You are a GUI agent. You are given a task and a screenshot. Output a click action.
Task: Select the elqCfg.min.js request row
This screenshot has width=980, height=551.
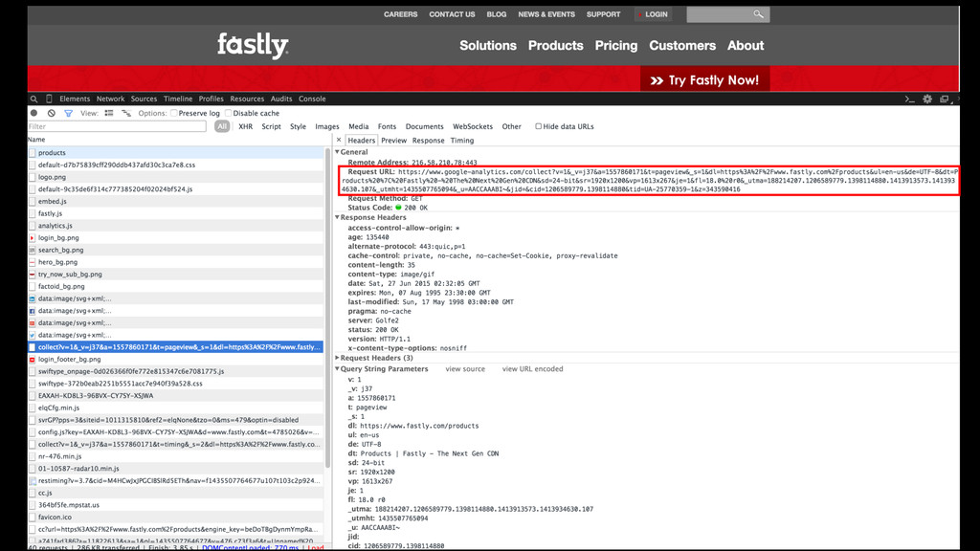176,408
